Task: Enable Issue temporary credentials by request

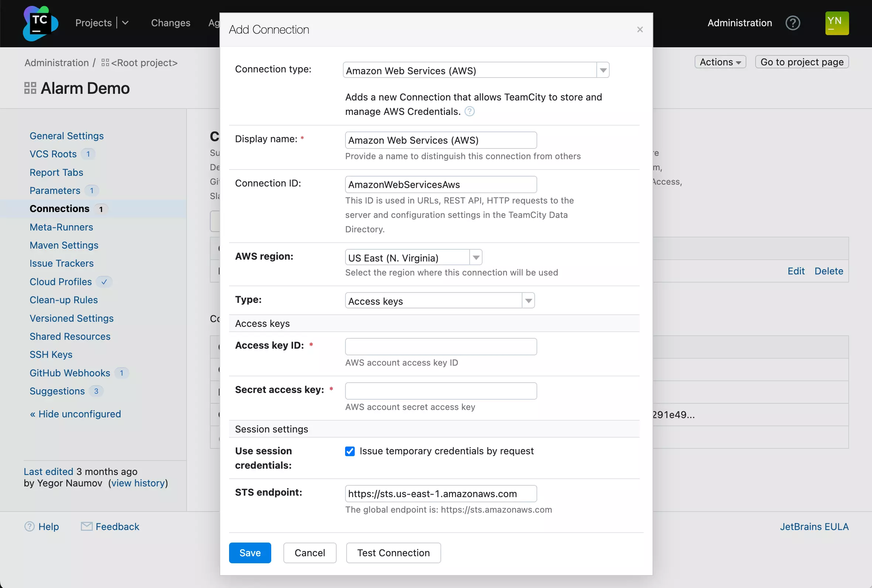Action: pyautogui.click(x=349, y=451)
